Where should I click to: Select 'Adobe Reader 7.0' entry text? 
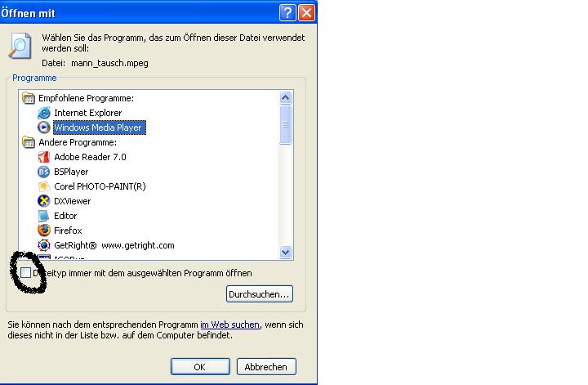[x=90, y=157]
